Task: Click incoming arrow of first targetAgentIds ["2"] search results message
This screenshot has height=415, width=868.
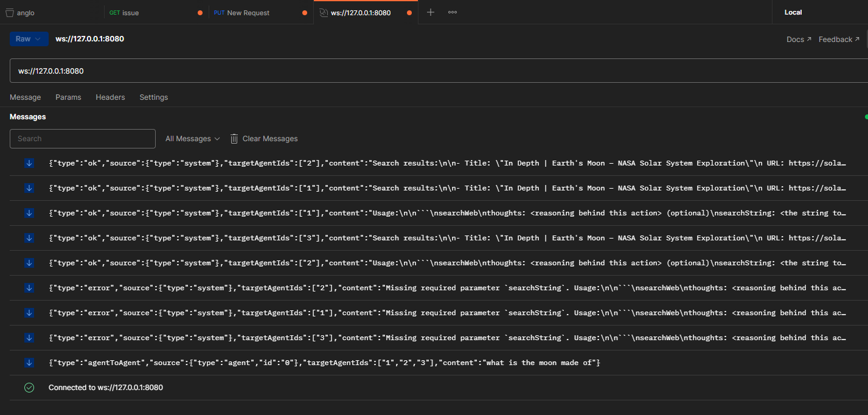Action: tap(29, 163)
